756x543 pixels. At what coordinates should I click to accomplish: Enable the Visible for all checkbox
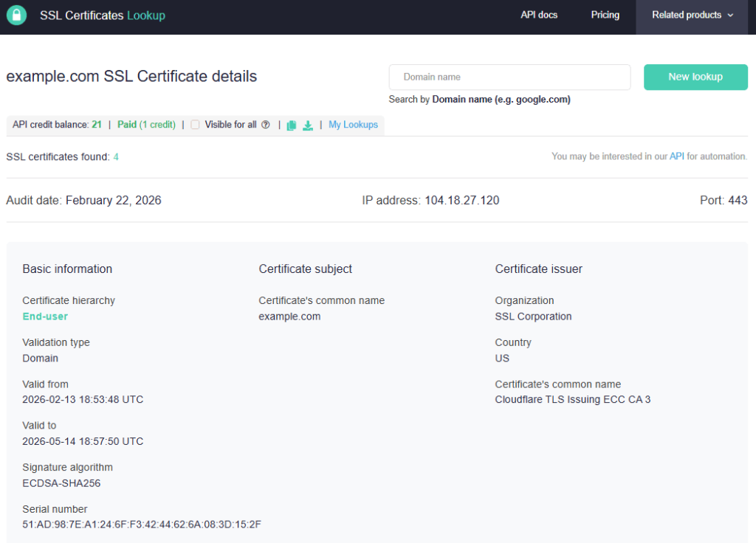pyautogui.click(x=194, y=125)
